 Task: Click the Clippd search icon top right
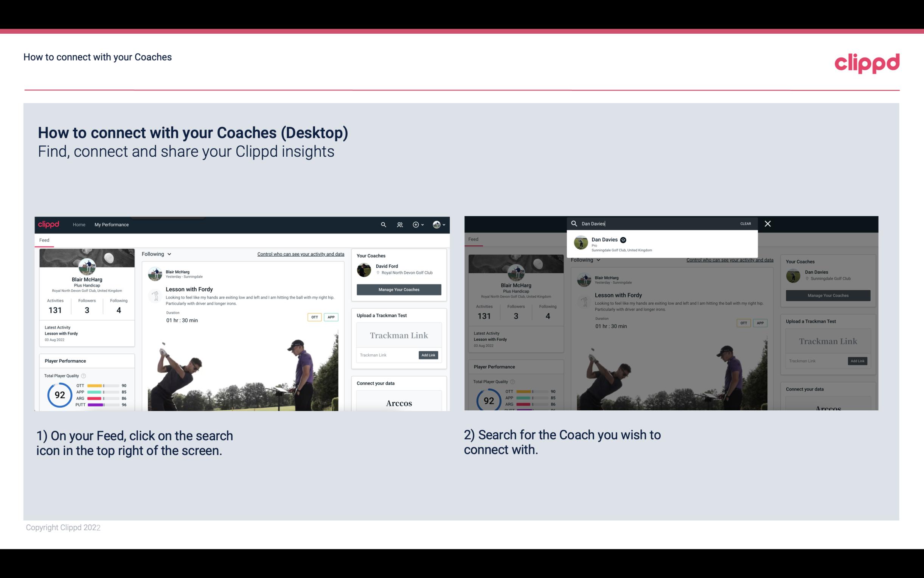coord(383,224)
